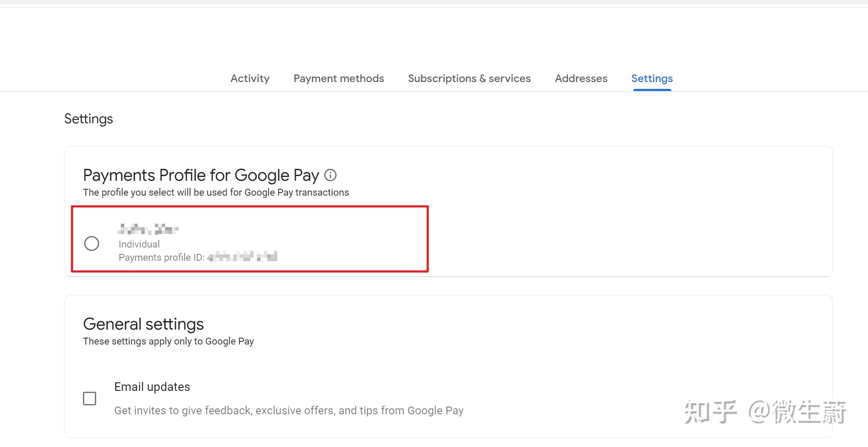The image size is (868, 447).
Task: Enable the Email updates checkbox
Action: coord(89,399)
